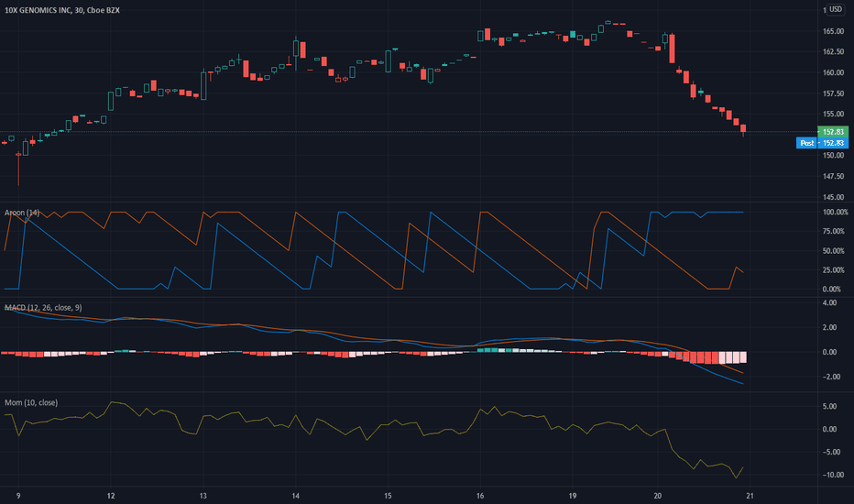This screenshot has height=504, width=854.
Task: Click the blue Post 152.83 price label
Action: (822, 143)
